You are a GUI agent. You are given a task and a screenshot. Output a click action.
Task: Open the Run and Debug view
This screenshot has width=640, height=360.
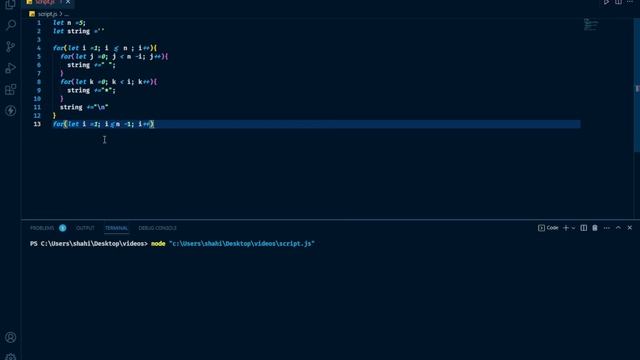point(10,68)
